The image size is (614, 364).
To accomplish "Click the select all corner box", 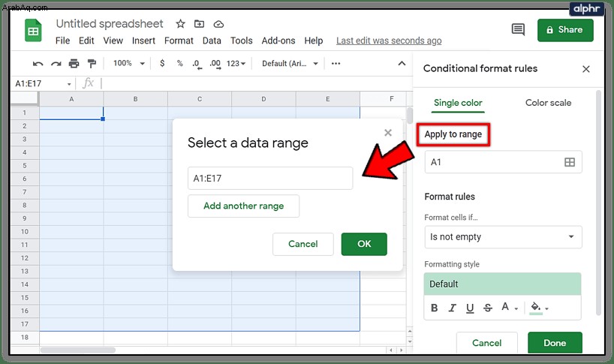I will [25, 99].
